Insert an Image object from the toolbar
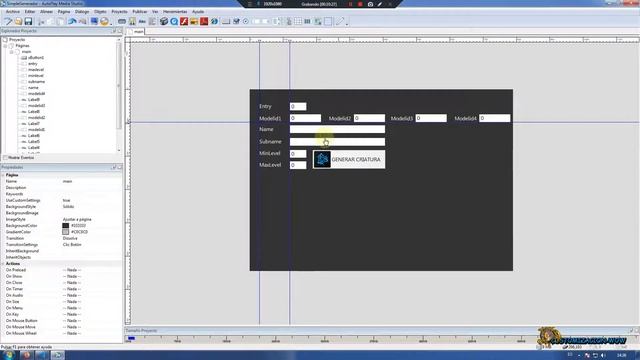 (x=132, y=21)
